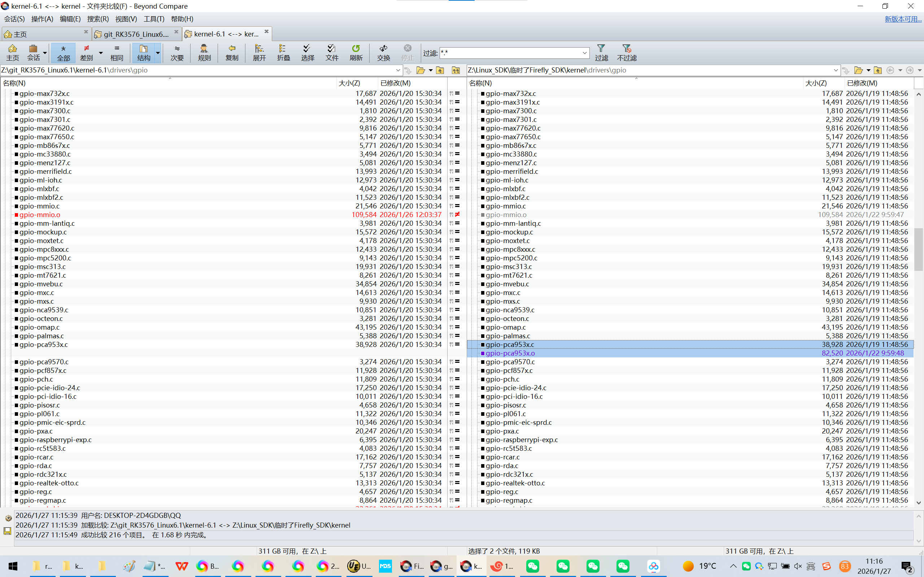924x577 pixels.
Task: Open WeChat from the Windows taskbar
Action: tap(532, 566)
